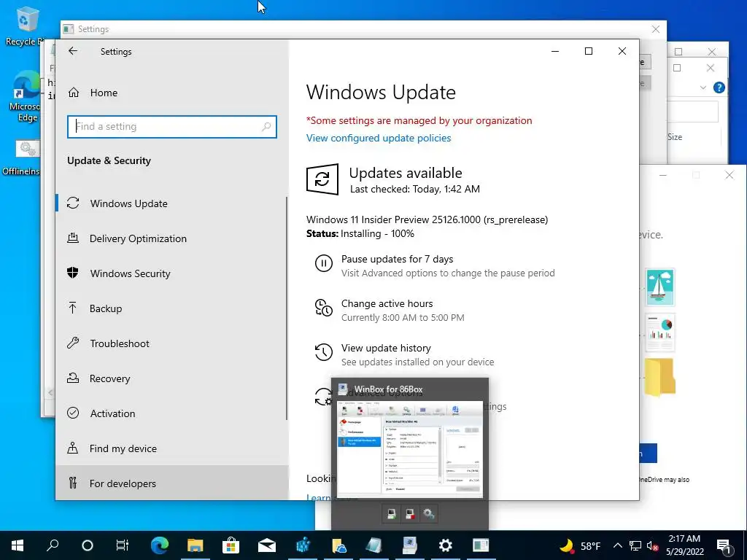Open Troubleshoot settings
Screen dimensions: 747x560
pos(120,343)
